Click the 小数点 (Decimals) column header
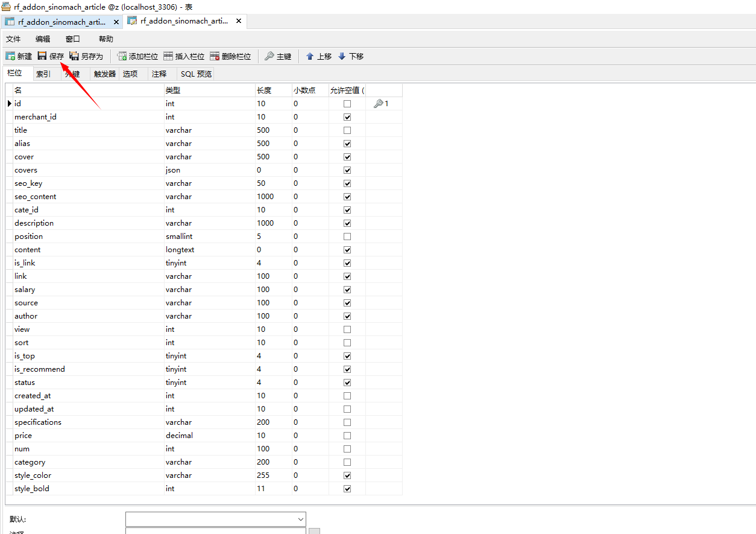This screenshot has width=756, height=534. click(310, 91)
